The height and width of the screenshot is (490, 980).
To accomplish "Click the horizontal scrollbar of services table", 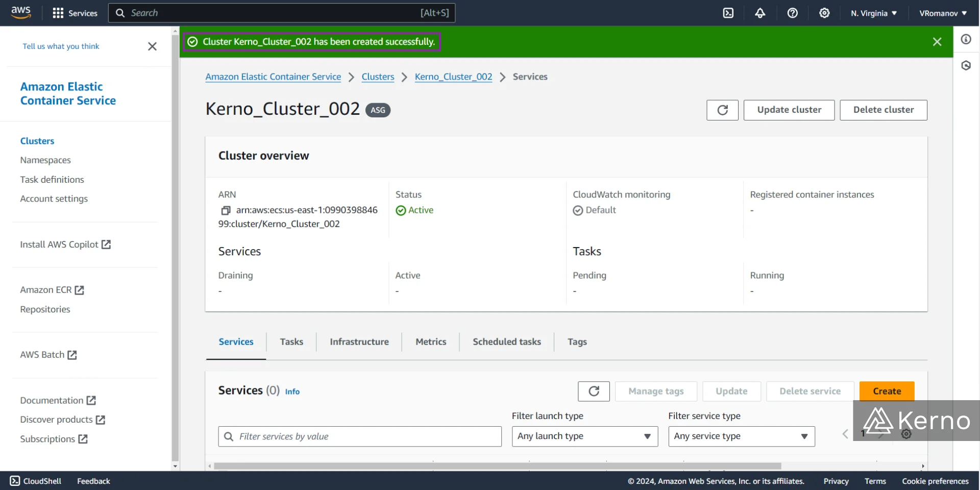I will (498, 466).
